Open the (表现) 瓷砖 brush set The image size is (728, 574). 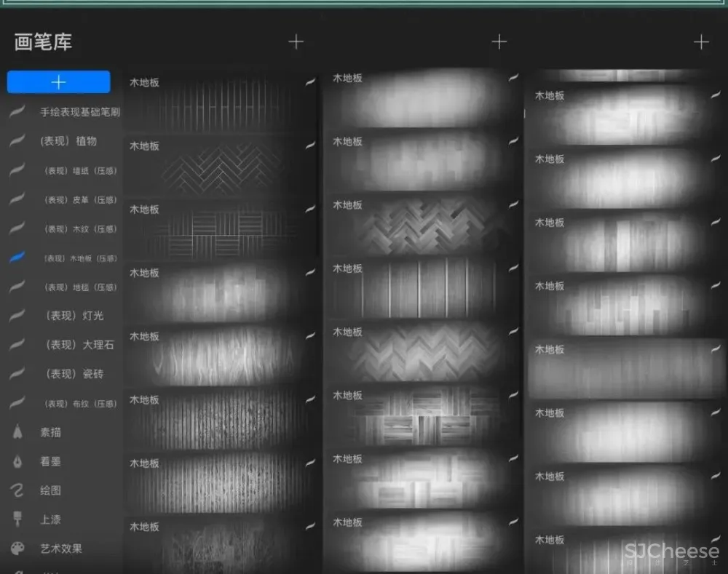point(74,374)
